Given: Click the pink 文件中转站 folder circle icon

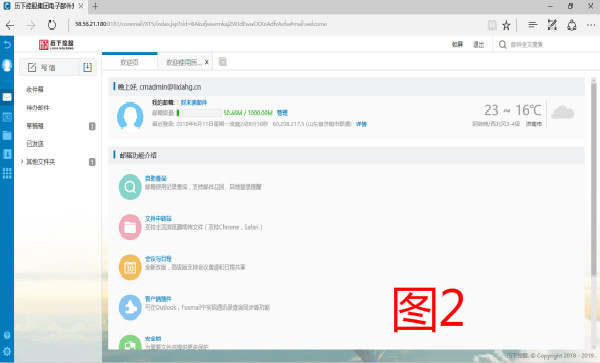Looking at the screenshot, I should pyautogui.click(x=130, y=227).
